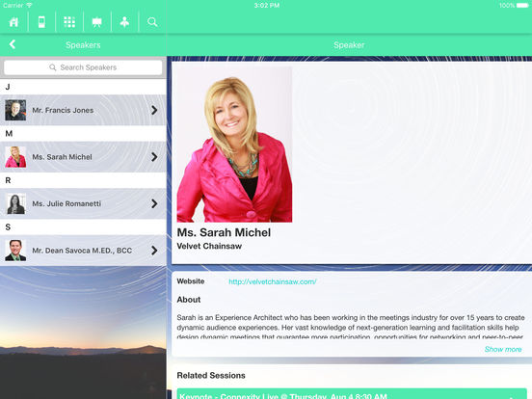Go back using the left arrow

click(x=13, y=44)
